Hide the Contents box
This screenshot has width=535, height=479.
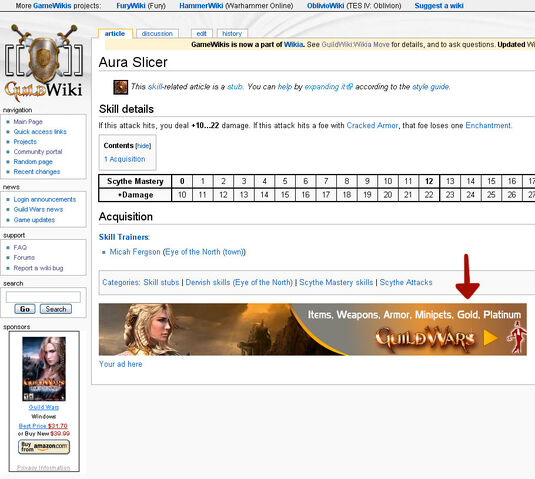coord(143,146)
